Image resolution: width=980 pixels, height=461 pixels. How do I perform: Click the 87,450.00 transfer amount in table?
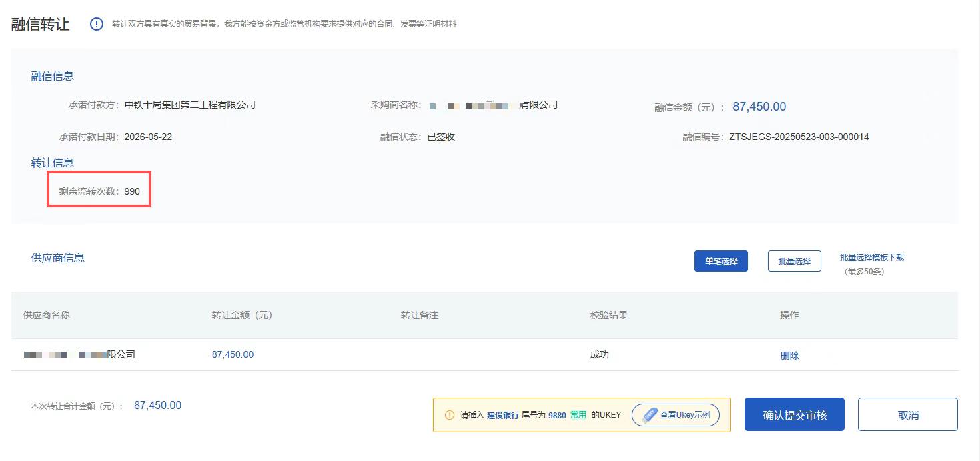pos(232,354)
